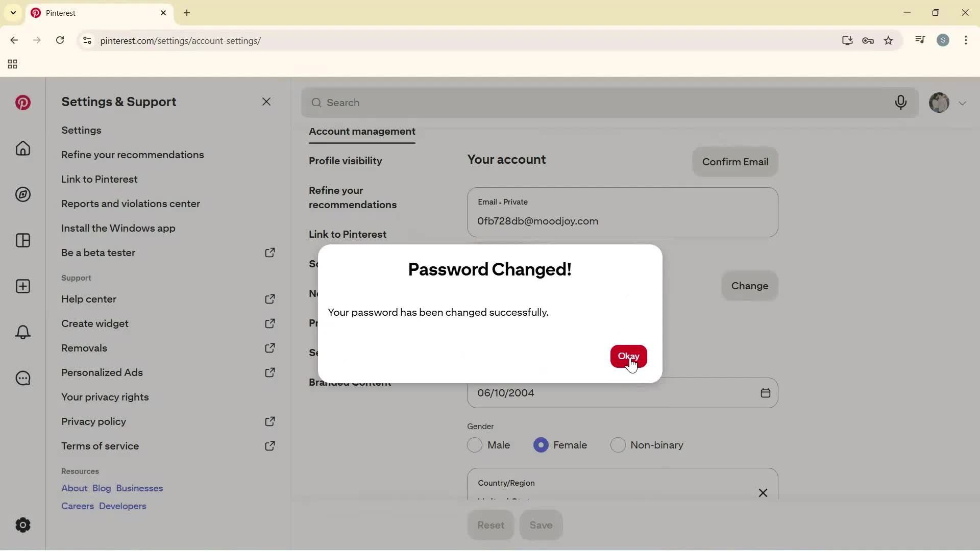
Task: Open Reports and violations center
Action: tap(130, 204)
